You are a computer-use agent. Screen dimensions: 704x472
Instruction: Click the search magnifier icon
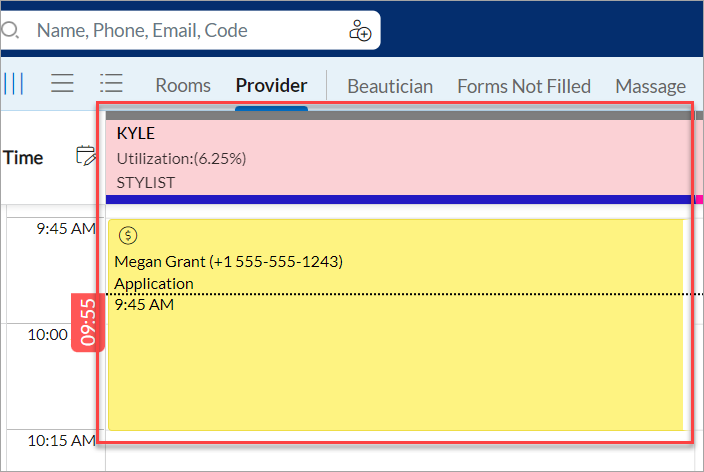coord(10,30)
